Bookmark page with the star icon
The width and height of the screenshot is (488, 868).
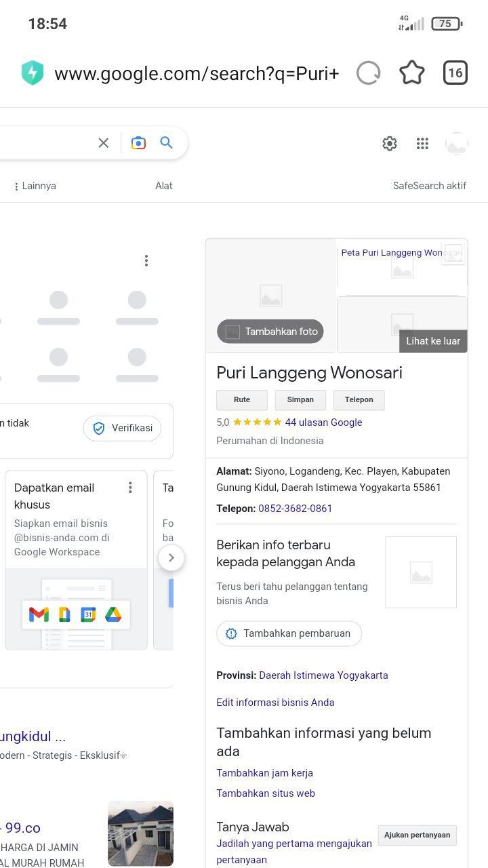pos(411,73)
